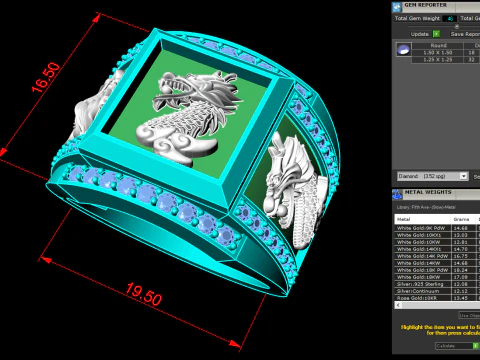
Task: Click the Metal column header
Action: click(x=423, y=219)
